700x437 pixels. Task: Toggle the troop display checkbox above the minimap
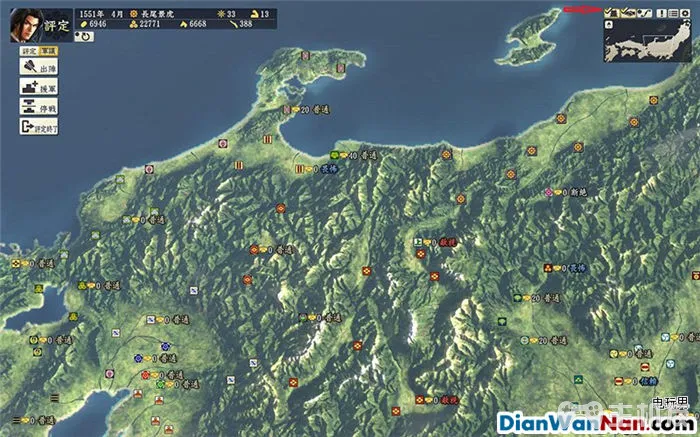tap(627, 13)
